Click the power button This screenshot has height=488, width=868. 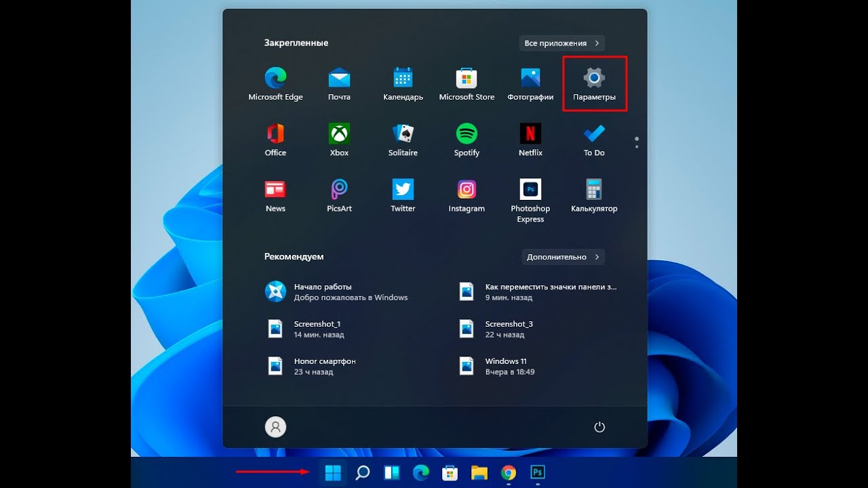tap(599, 427)
